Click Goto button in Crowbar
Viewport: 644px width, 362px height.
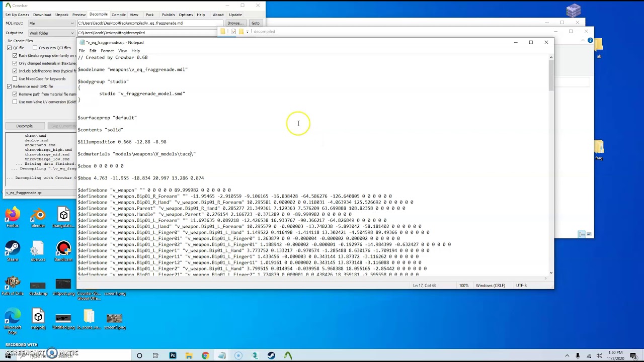(x=256, y=23)
